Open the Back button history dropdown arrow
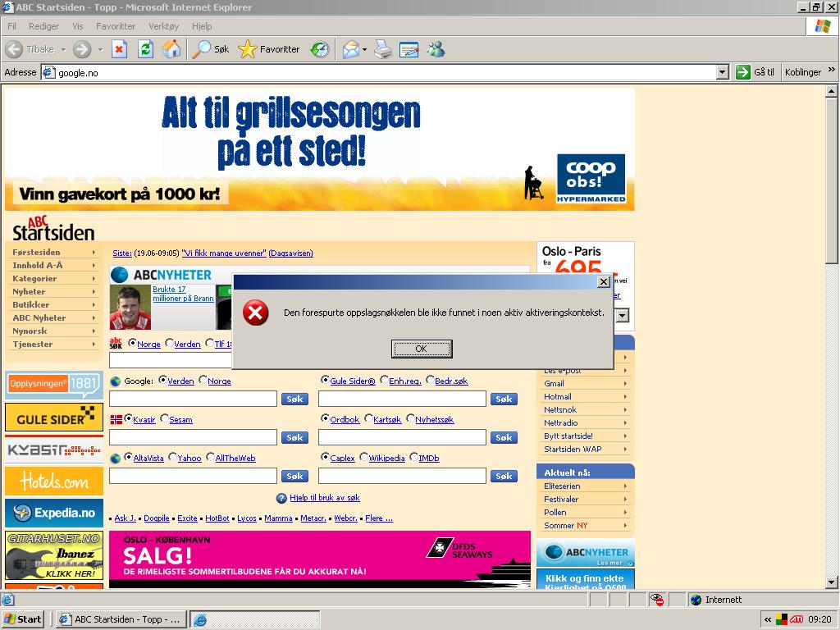Screen dimensions: 840x630 [63, 49]
